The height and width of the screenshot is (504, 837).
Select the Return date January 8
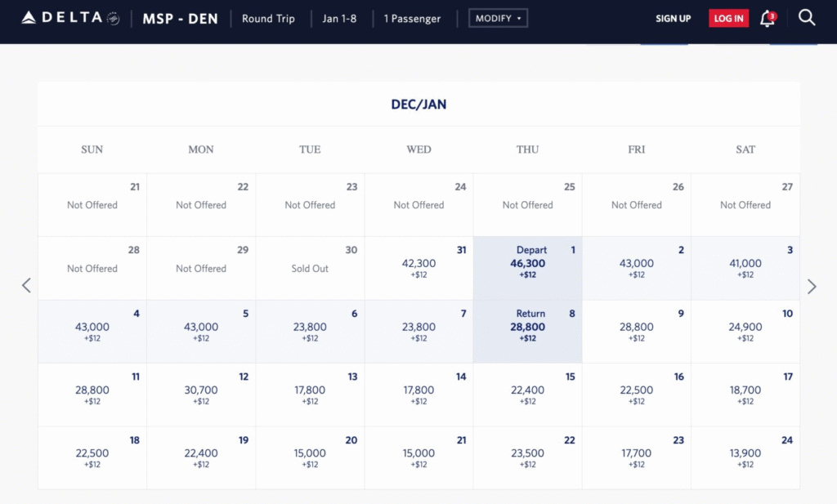tap(527, 331)
